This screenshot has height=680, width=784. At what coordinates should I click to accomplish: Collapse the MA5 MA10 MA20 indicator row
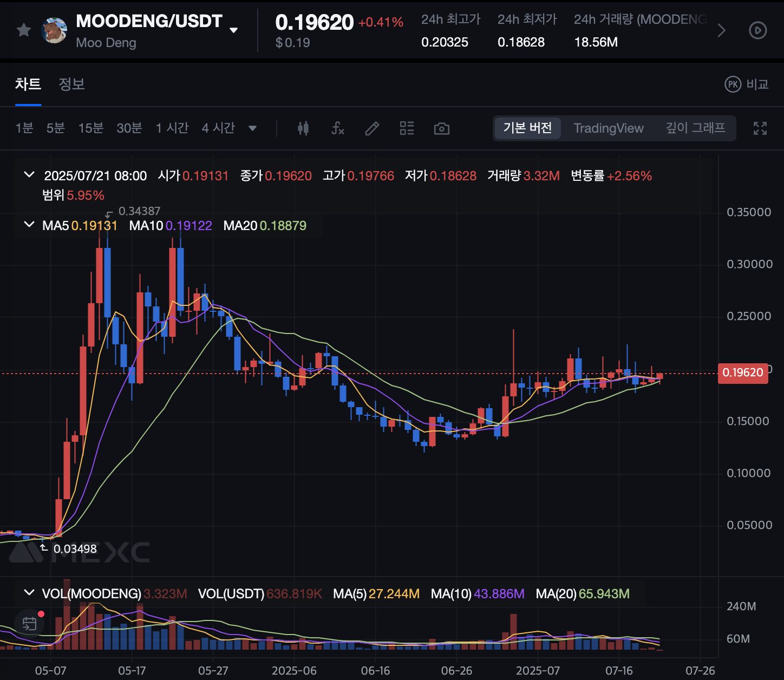tap(29, 225)
